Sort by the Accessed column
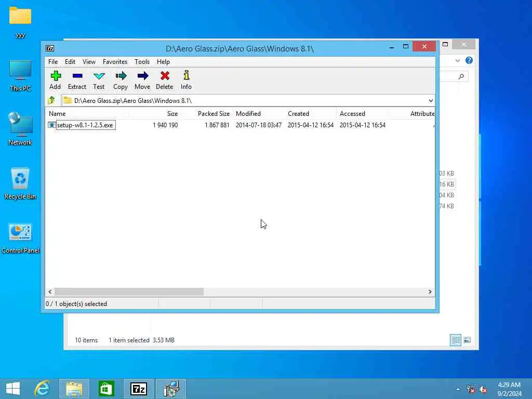 click(x=362, y=114)
